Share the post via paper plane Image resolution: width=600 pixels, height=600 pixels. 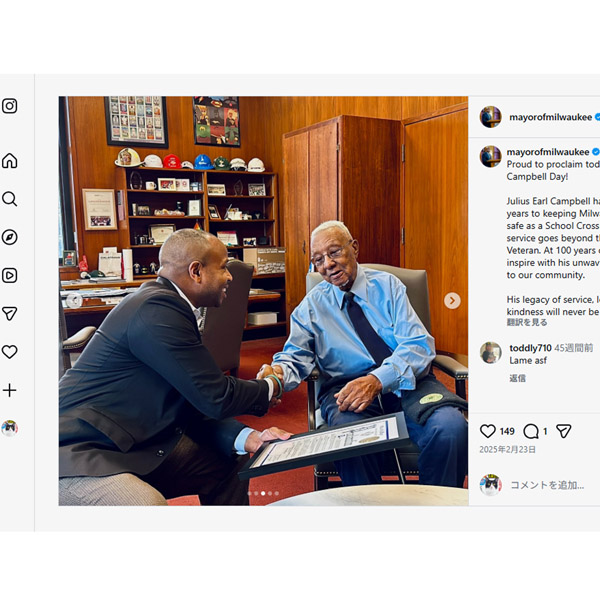tap(564, 431)
